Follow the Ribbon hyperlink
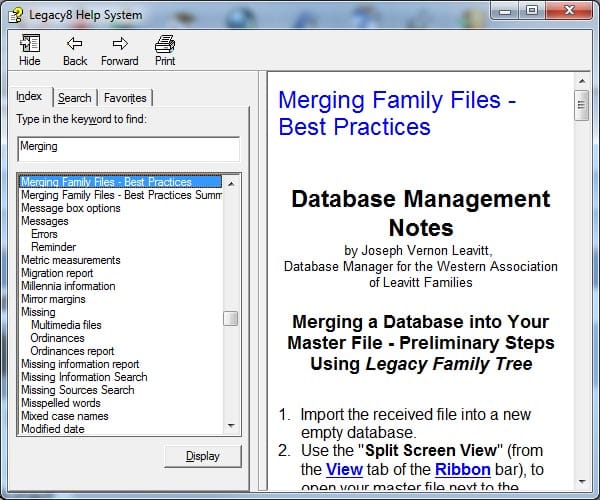Image resolution: width=600 pixels, height=500 pixels. coord(463,469)
